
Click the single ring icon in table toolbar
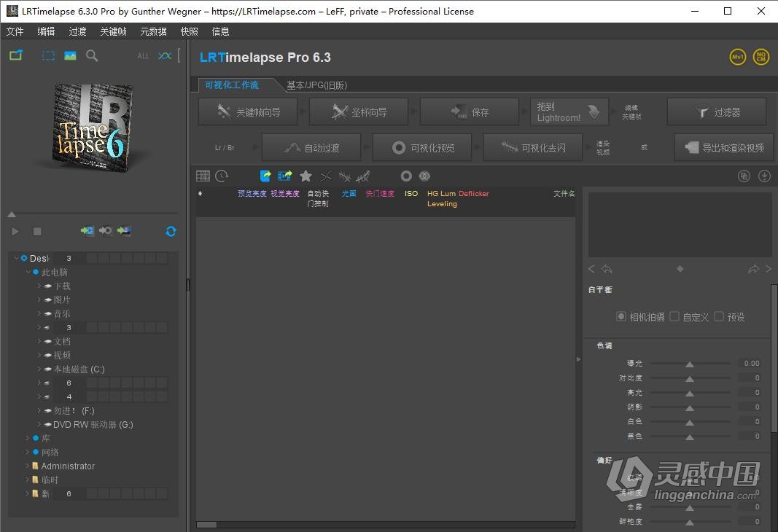(x=406, y=176)
